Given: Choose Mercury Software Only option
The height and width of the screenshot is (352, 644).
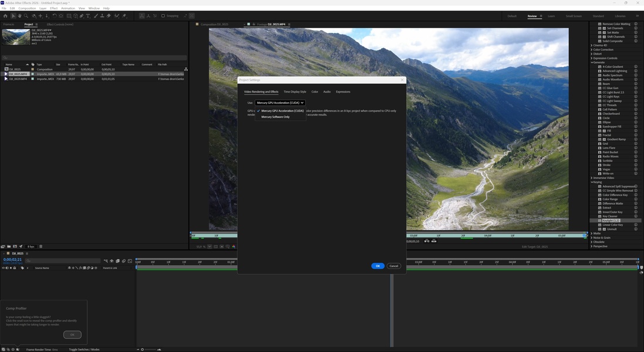Looking at the screenshot, I should (275, 117).
